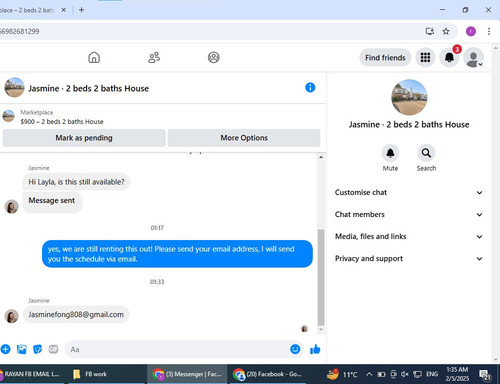Open the Windows notification center icon

pyautogui.click(x=485, y=375)
